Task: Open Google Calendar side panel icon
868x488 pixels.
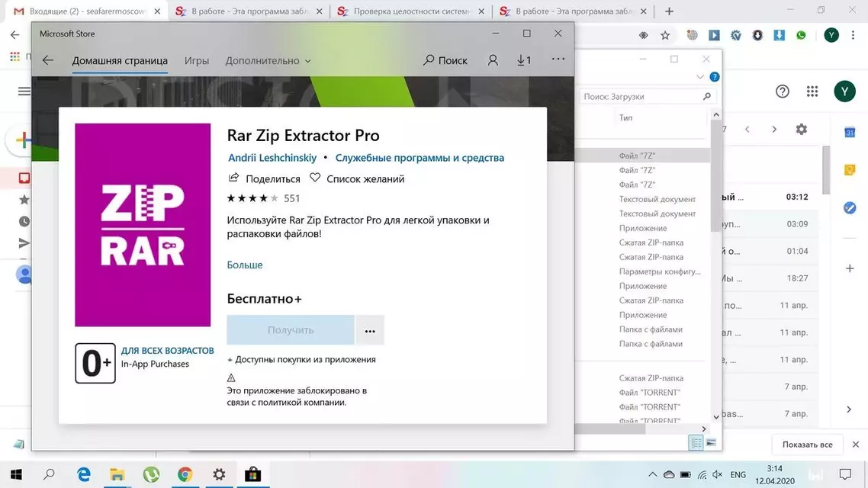Action: point(850,132)
